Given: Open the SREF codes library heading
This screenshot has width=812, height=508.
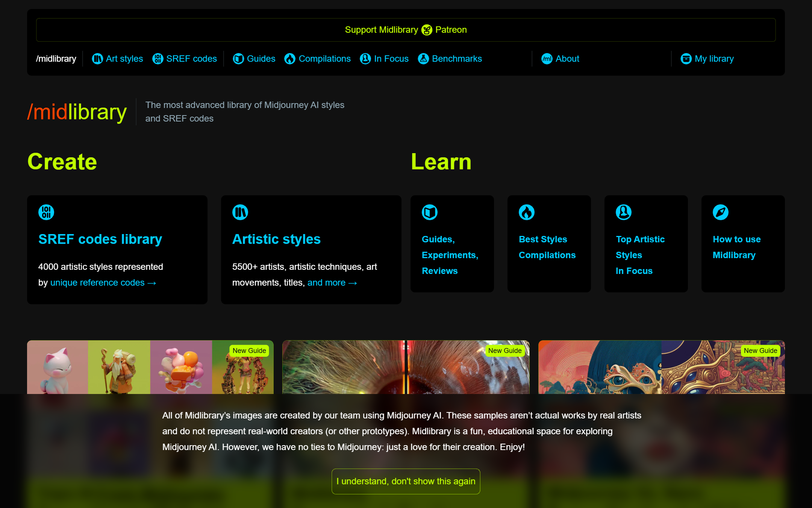Looking at the screenshot, I should tap(100, 239).
